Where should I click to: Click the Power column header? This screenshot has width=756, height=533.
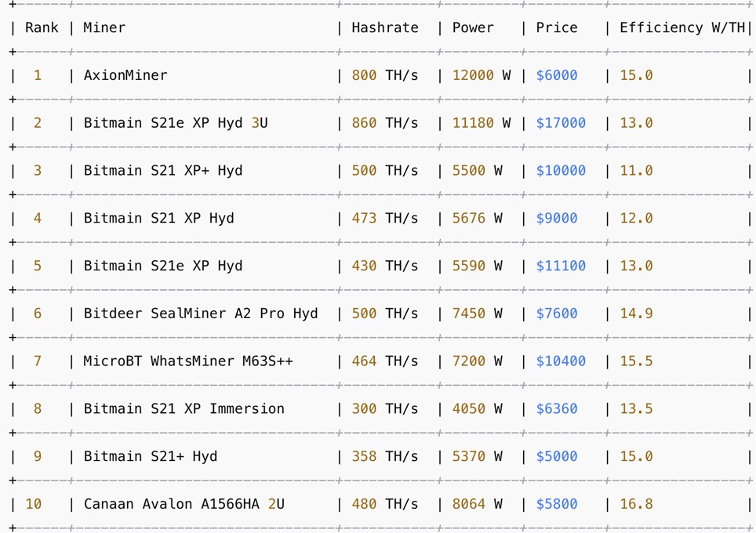click(473, 27)
